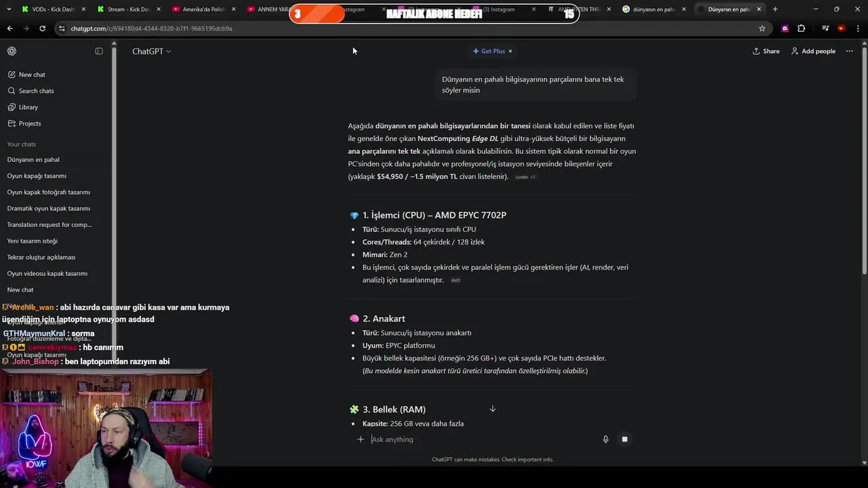868x488 pixels.
Task: Open a new browser tab with plus
Action: click(x=775, y=9)
